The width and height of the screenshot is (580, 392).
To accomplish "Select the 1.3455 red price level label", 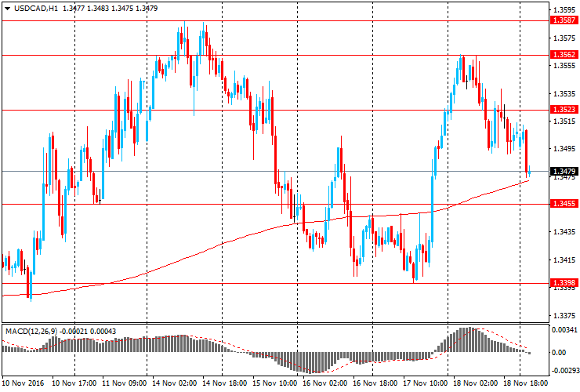I will tap(564, 204).
